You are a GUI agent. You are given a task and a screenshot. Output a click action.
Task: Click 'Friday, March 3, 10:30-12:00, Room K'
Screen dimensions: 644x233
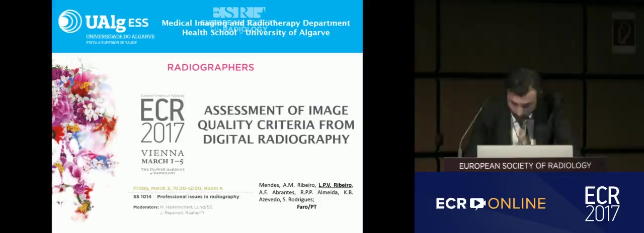[x=178, y=188]
